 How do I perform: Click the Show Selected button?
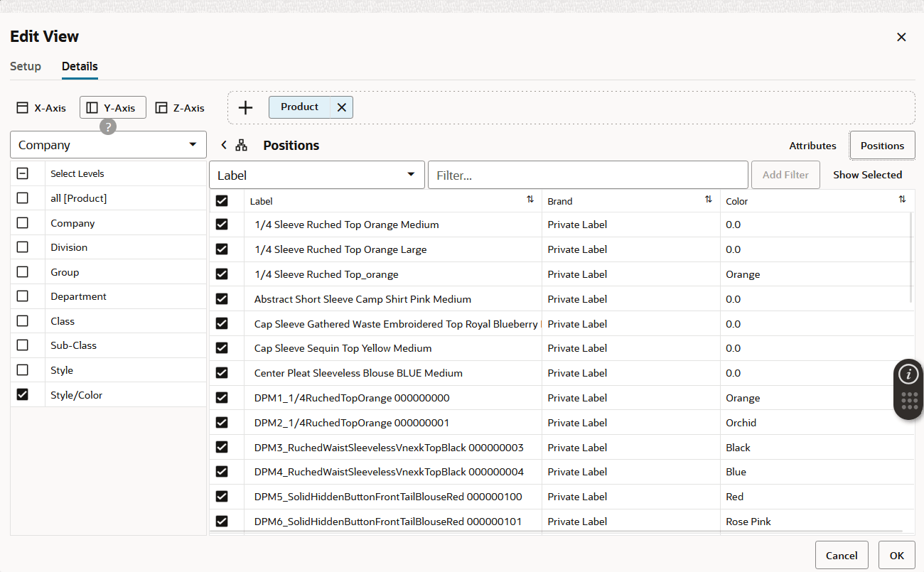point(868,174)
